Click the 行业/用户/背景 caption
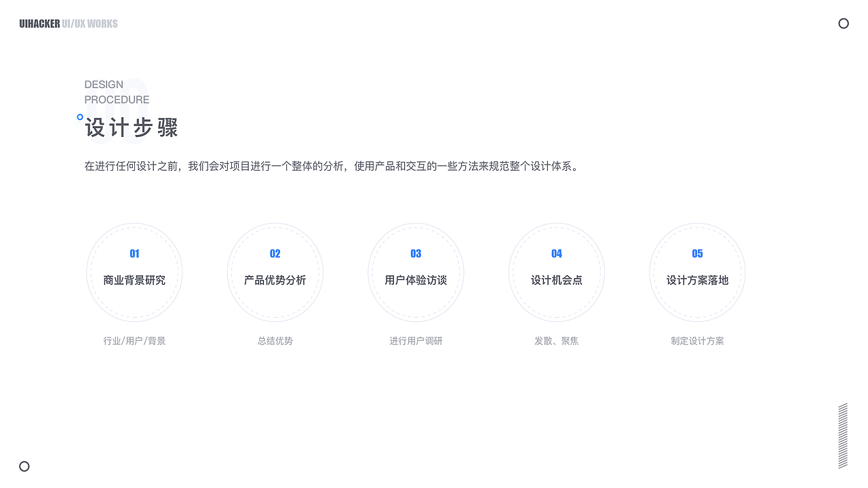This screenshot has height=488, width=868. [x=134, y=341]
